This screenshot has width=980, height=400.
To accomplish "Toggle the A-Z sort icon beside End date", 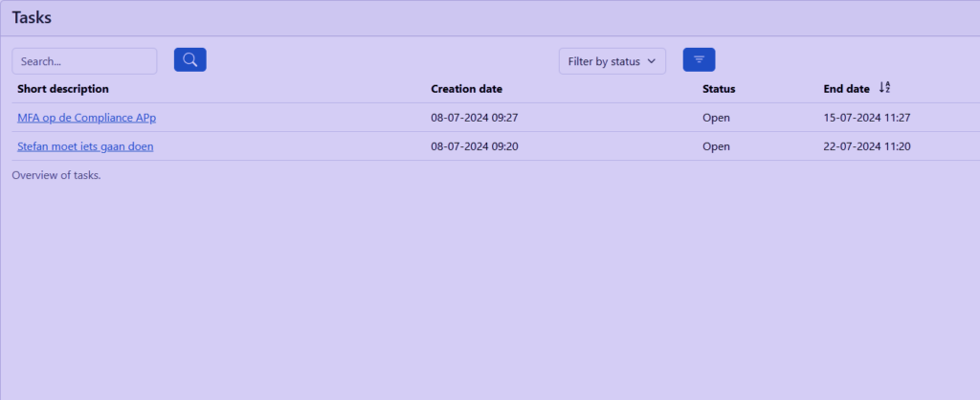I will (x=884, y=88).
